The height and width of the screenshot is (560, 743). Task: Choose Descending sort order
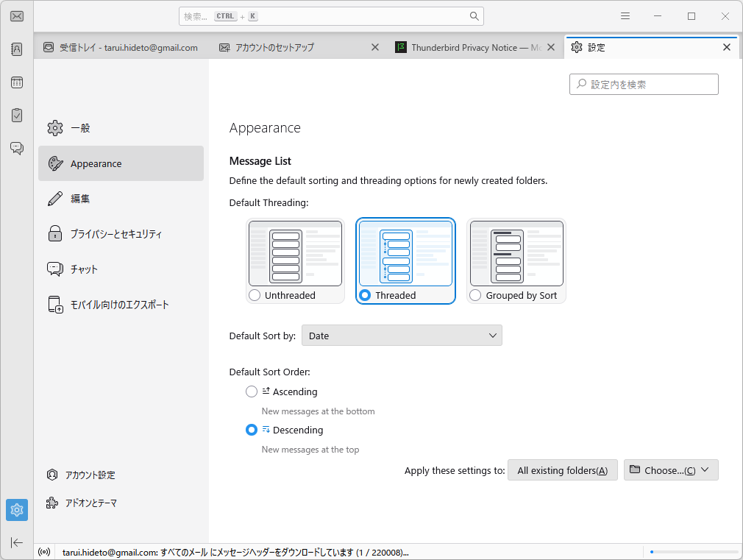pos(252,430)
